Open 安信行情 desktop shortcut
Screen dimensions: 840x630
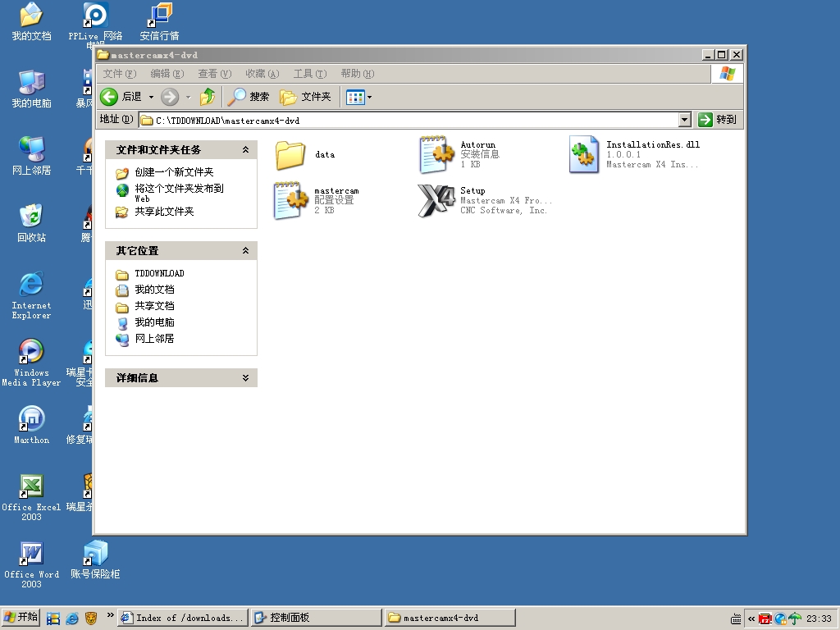159,21
